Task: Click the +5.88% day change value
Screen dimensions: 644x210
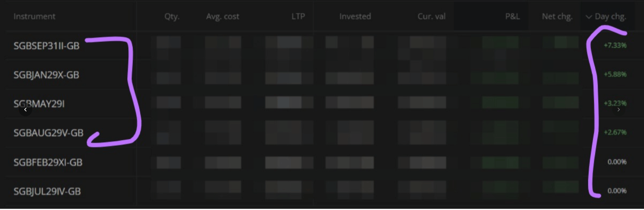Action: [615, 74]
